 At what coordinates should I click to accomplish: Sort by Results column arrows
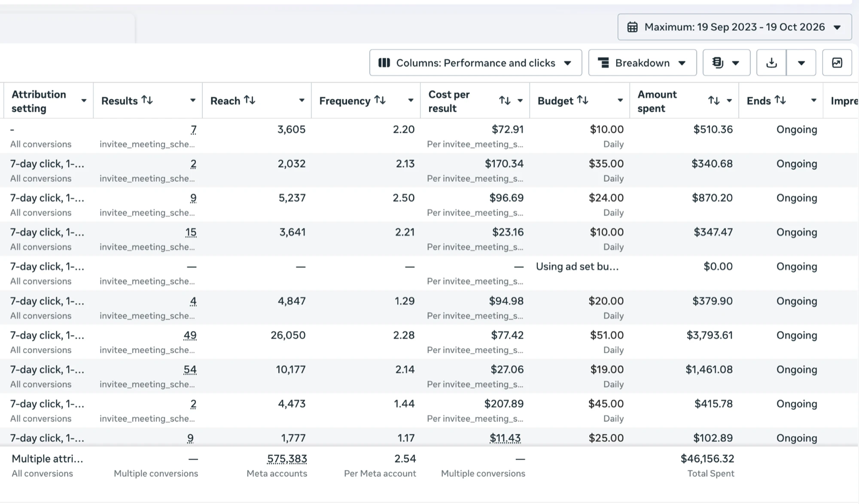point(147,100)
